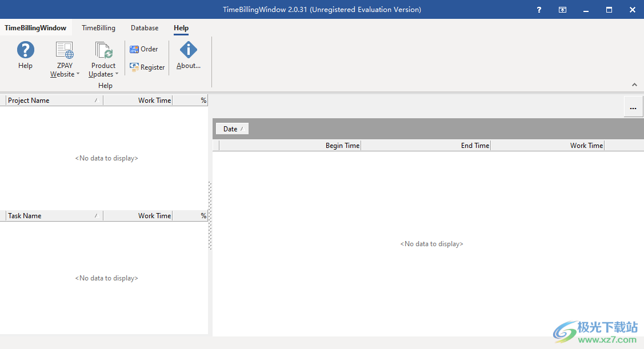Open the Database tab
644x349 pixels.
(x=145, y=28)
